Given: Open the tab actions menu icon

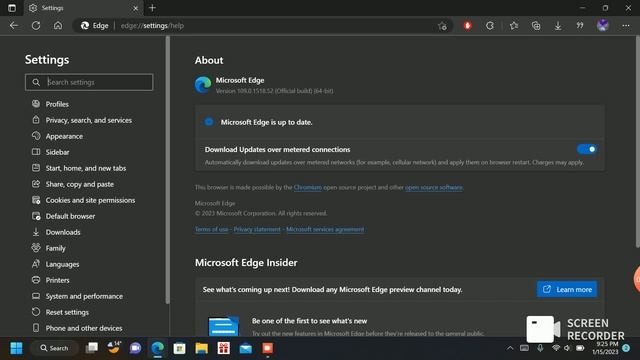Looking at the screenshot, I should (x=12, y=8).
